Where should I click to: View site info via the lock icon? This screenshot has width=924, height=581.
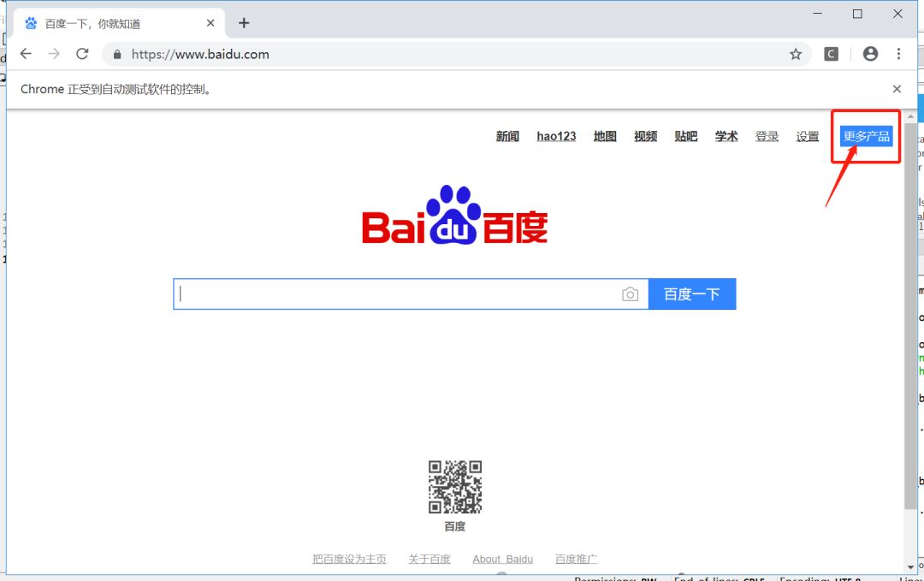[117, 54]
